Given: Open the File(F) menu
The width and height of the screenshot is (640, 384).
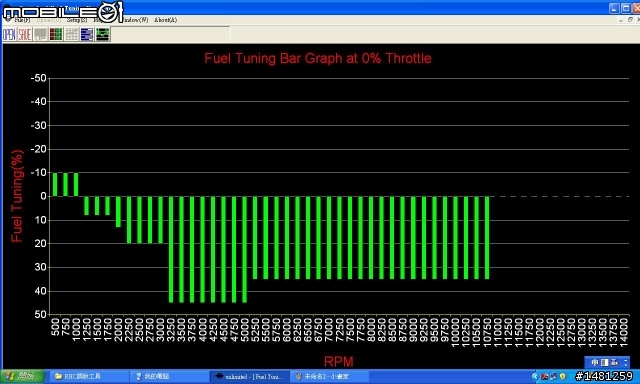Looking at the screenshot, I should (x=22, y=20).
